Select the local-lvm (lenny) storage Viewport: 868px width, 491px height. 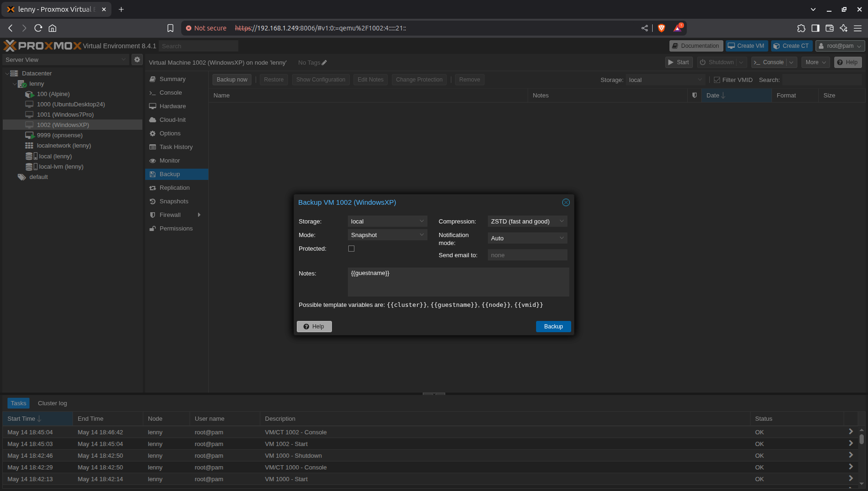tap(61, 167)
